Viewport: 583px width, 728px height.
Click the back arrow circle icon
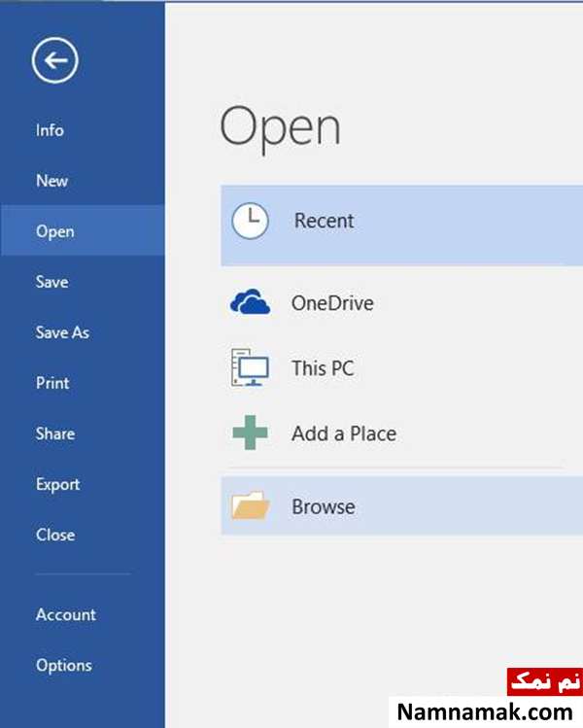(x=54, y=60)
